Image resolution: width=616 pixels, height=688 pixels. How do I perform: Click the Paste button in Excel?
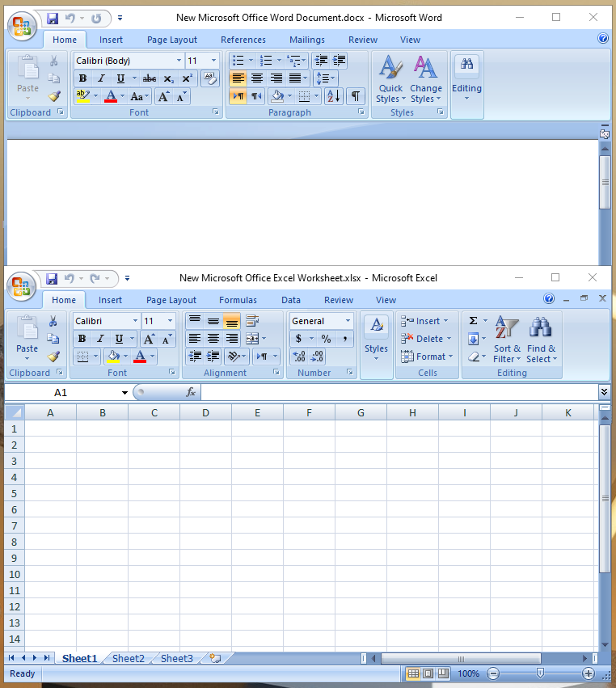(27, 338)
